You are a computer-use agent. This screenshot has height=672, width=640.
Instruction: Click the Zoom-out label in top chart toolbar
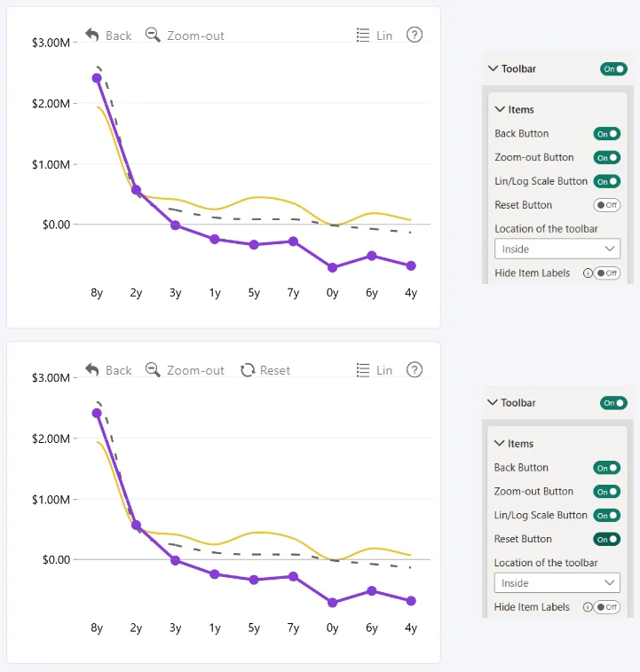[x=195, y=36]
